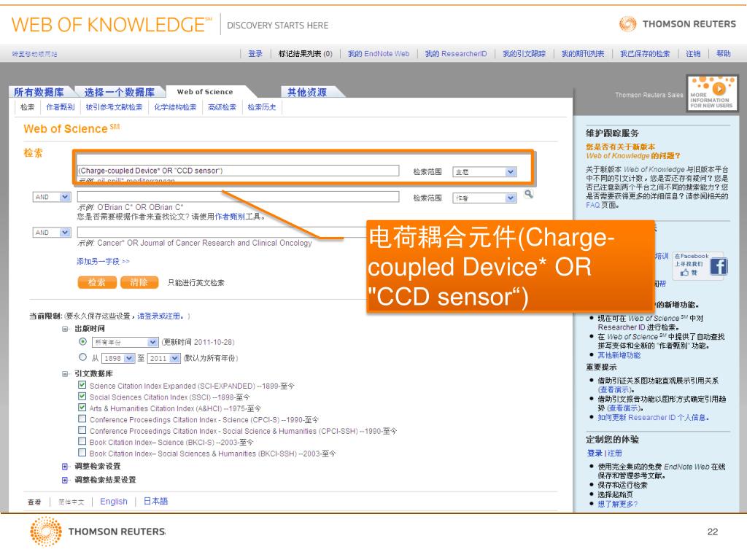
Task: Open the 高级检索 sub-tab
Action: [x=222, y=107]
